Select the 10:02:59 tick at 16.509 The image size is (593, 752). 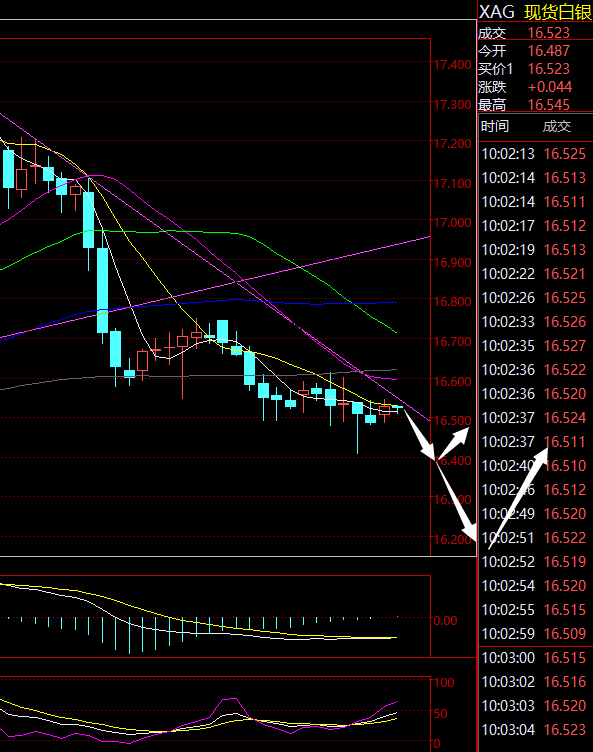(x=534, y=634)
